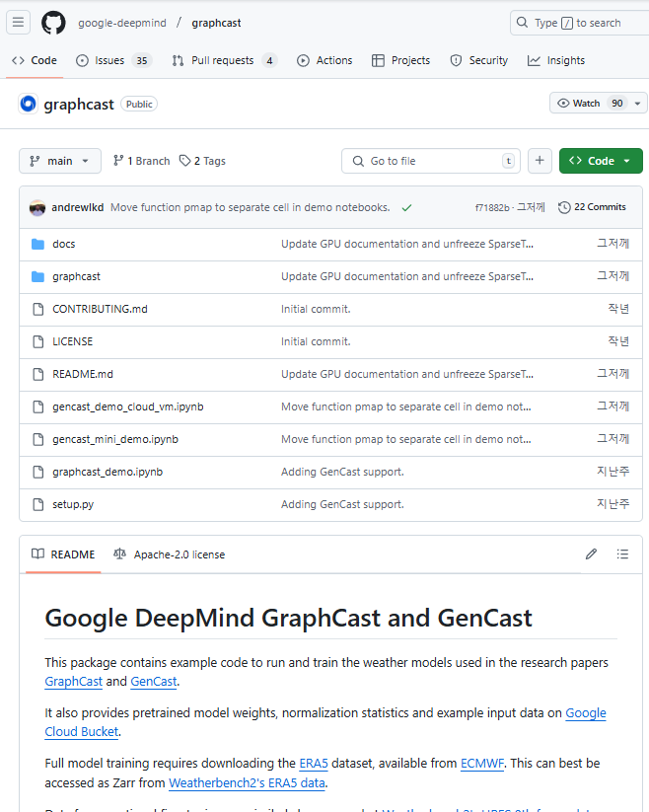This screenshot has width=649, height=812.
Task: Open the ECMWF link
Action: click(x=482, y=764)
